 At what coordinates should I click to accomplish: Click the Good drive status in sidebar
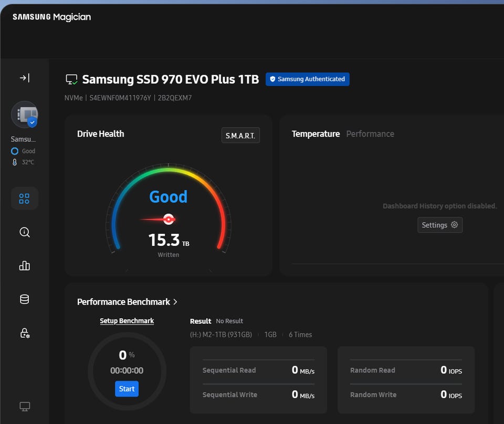coord(28,151)
